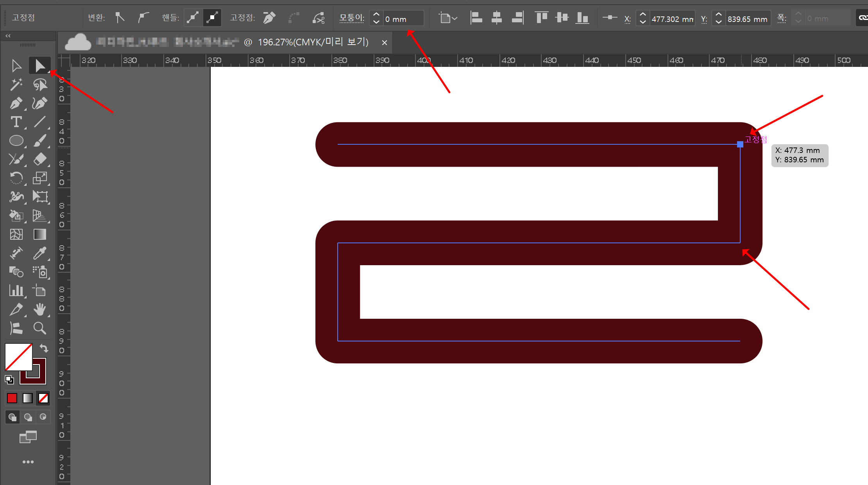Open Edit Toolbar three-dots menu

tap(28, 462)
